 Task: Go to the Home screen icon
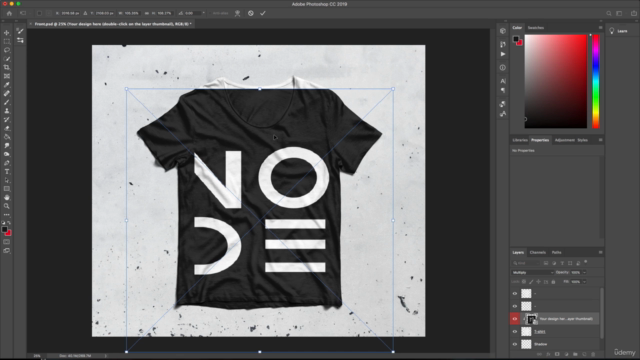pyautogui.click(x=9, y=13)
